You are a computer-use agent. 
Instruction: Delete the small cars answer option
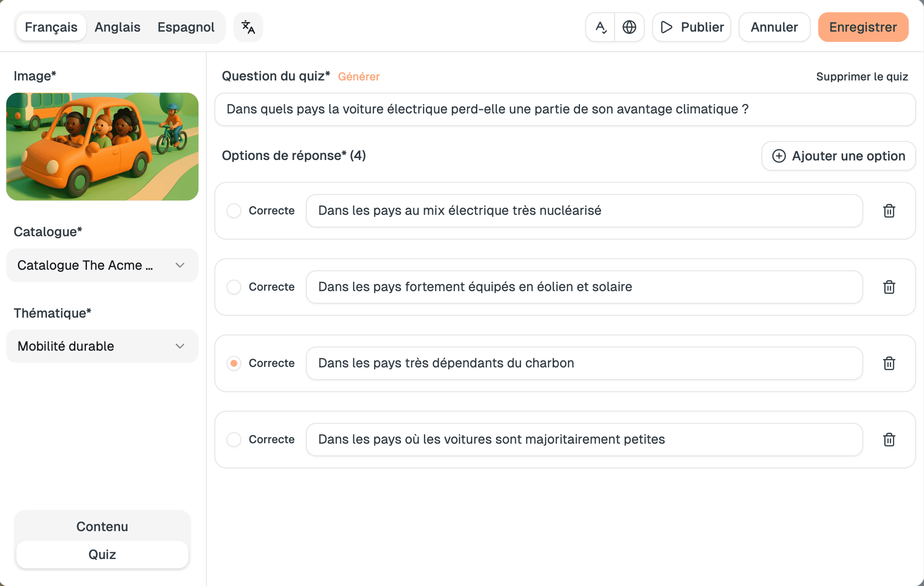coord(889,439)
